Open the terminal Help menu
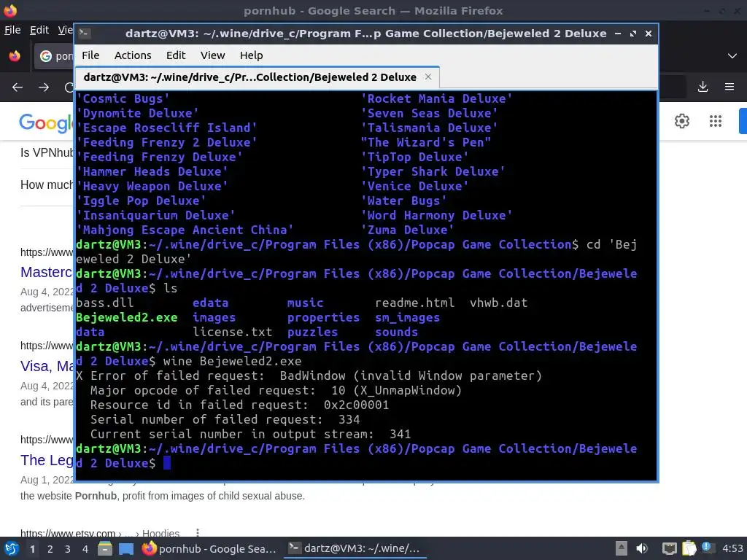This screenshot has width=747, height=560. tap(251, 55)
